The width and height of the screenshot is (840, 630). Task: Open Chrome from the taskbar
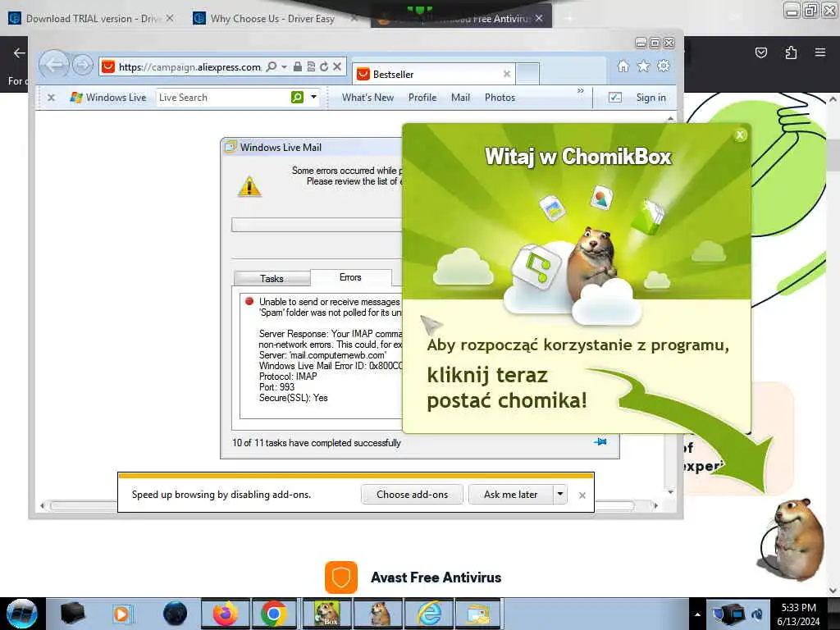tap(274, 614)
